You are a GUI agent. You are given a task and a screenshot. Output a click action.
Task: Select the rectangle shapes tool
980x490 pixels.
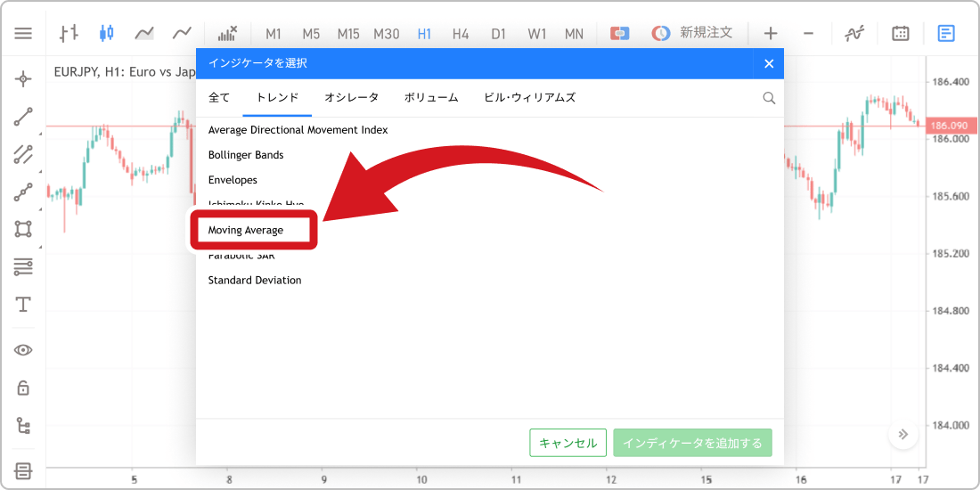click(x=23, y=229)
